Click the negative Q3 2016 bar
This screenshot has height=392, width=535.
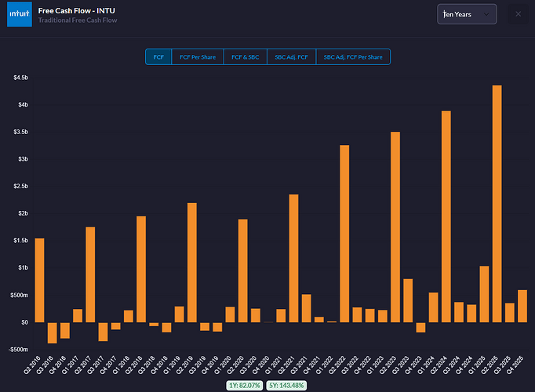pos(52,332)
